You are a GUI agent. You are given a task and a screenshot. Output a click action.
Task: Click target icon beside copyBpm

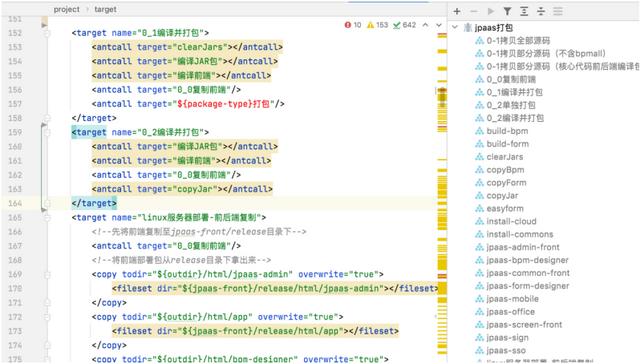pyautogui.click(x=480, y=170)
